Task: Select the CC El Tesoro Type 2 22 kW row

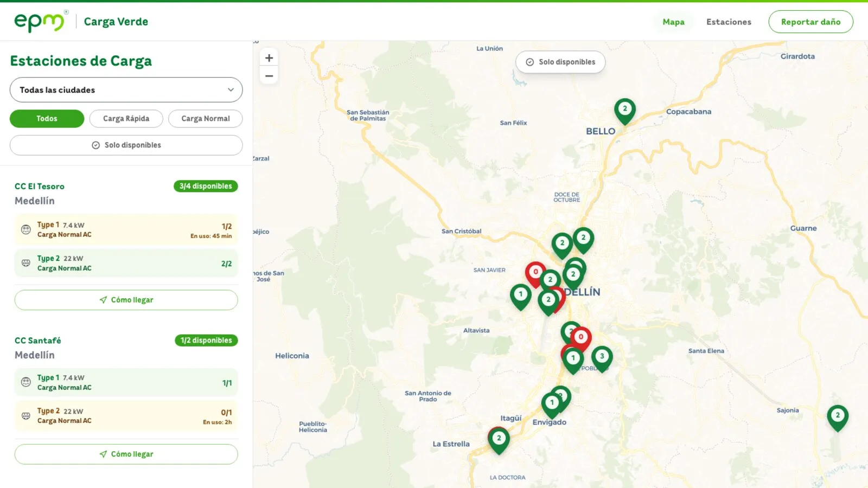Action: [126, 263]
